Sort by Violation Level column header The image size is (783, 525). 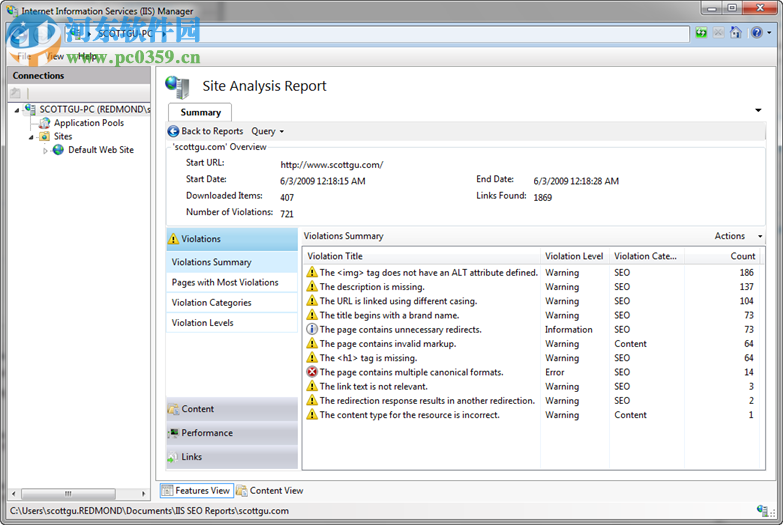point(575,256)
